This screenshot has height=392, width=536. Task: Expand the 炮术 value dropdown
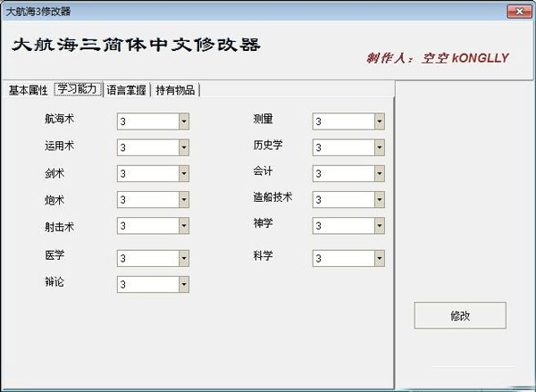click(x=183, y=200)
